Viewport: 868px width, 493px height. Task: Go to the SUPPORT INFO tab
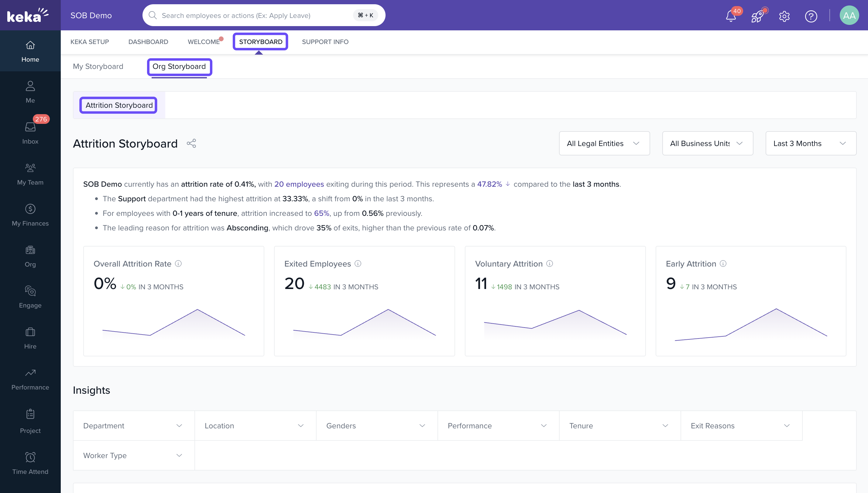click(325, 42)
